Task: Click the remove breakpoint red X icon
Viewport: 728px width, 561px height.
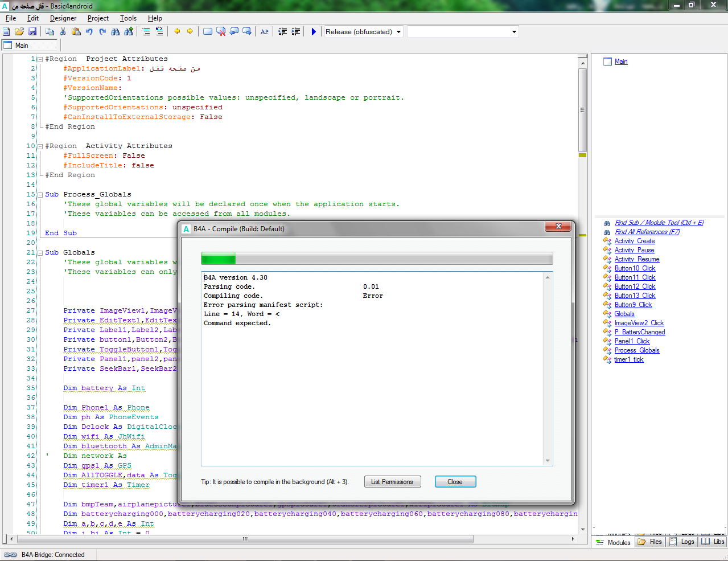Action: pos(221,32)
